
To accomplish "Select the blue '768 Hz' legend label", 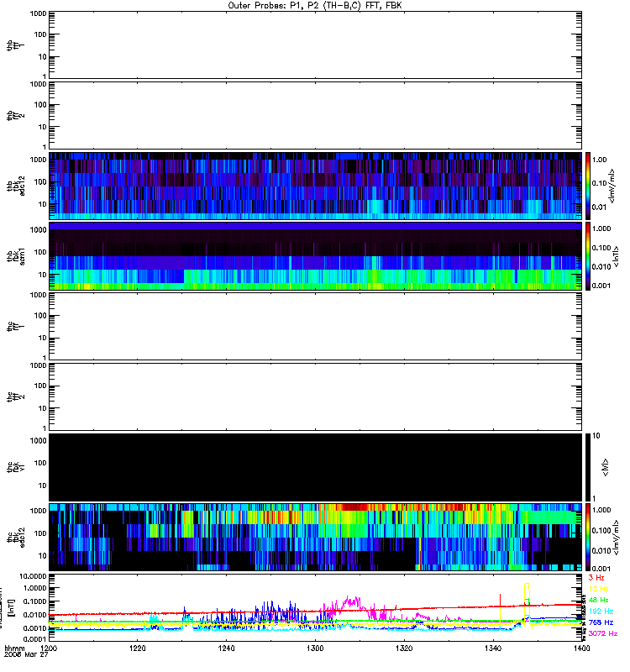I will 601,622.
